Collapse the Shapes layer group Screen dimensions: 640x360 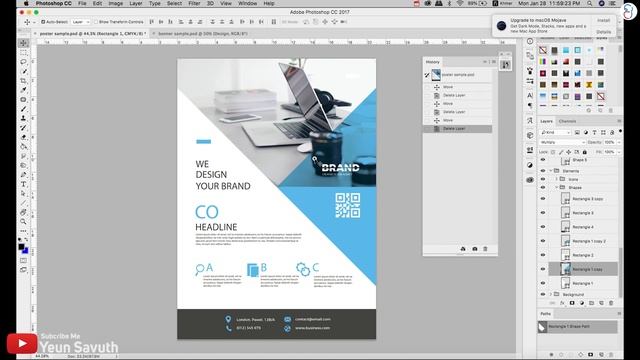[556, 187]
